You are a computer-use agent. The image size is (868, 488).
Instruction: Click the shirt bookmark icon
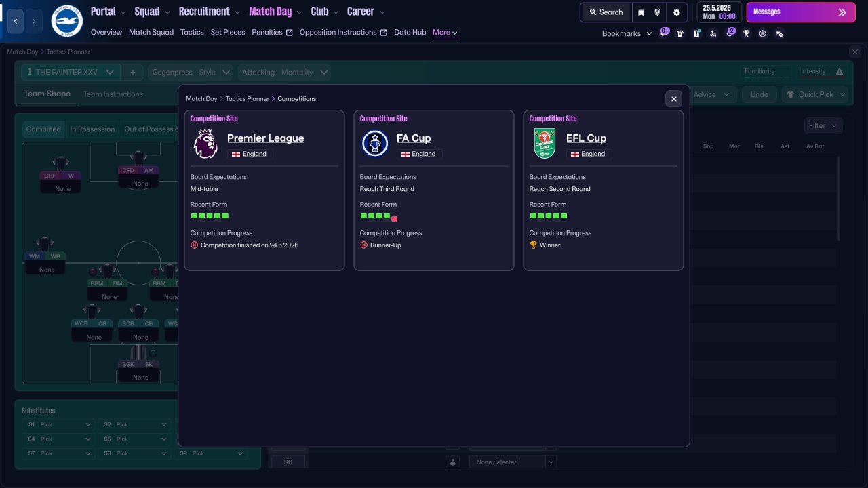click(680, 33)
